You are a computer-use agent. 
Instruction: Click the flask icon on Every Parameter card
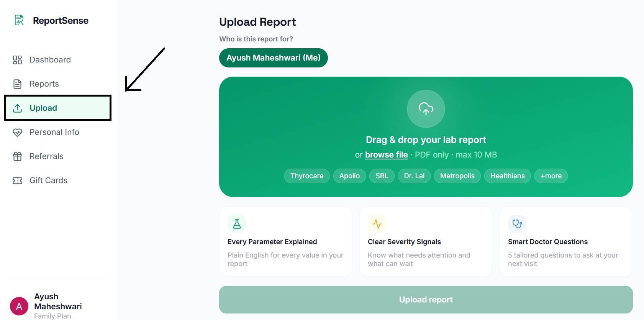point(237,224)
